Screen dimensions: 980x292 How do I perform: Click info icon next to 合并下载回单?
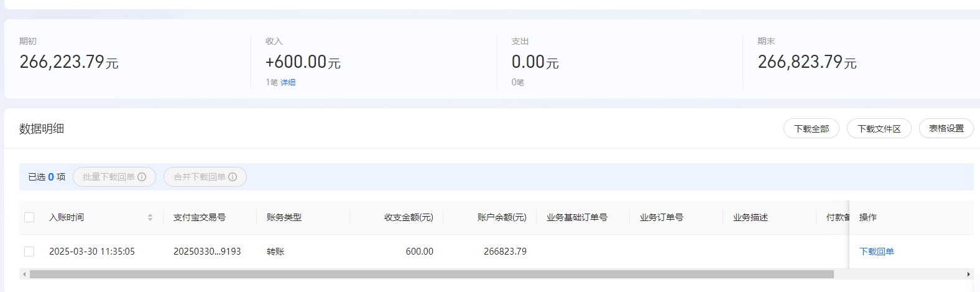233,177
